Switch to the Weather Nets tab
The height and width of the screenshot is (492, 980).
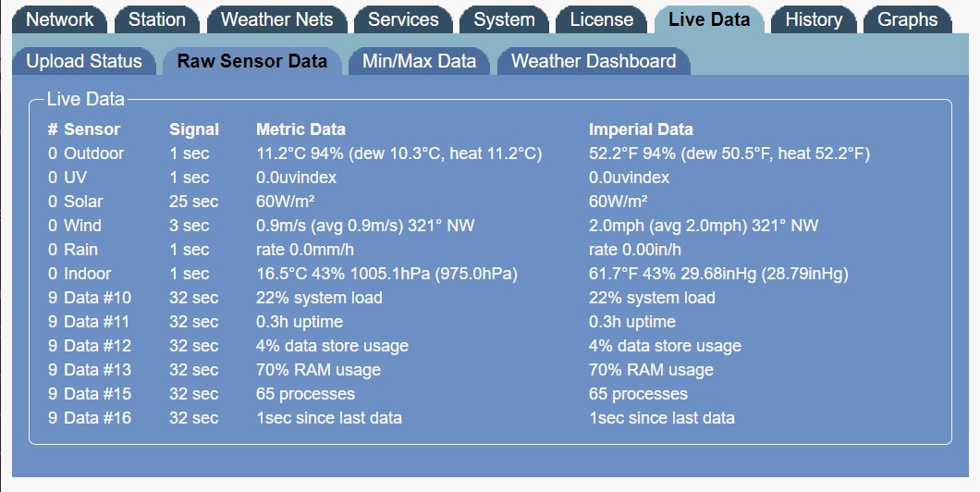point(276,20)
